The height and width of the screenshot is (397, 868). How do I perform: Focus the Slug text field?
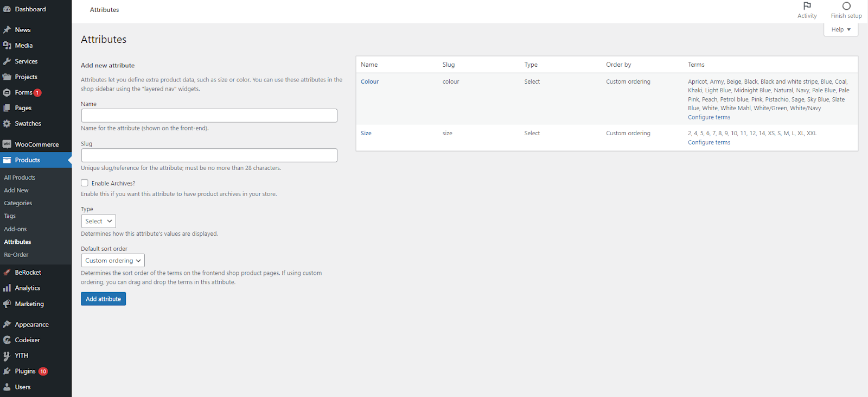point(209,155)
